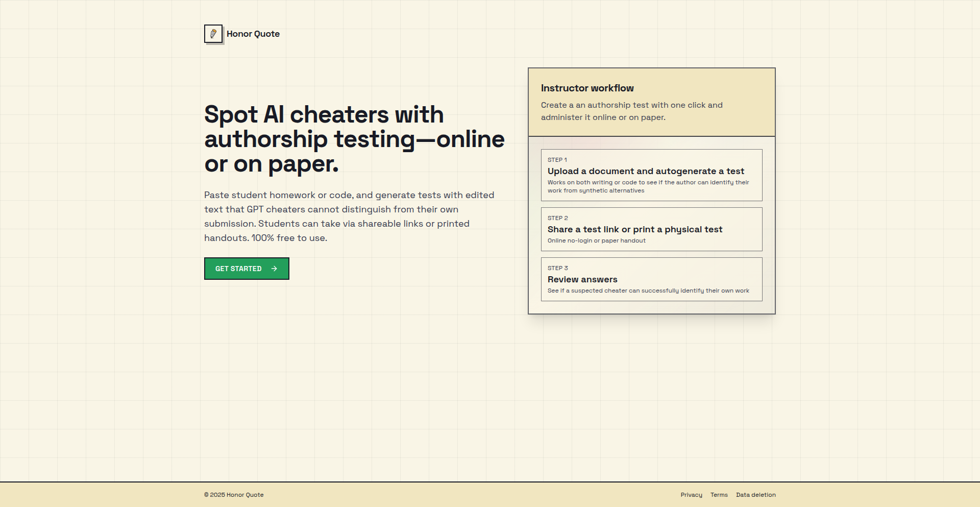Click the 'STEP 2' label

[x=558, y=218]
